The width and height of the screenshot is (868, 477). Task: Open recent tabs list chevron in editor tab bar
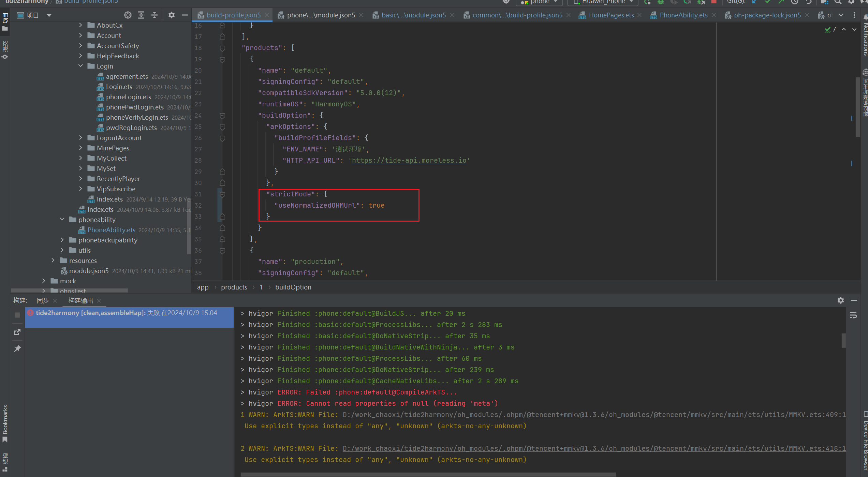tap(841, 15)
